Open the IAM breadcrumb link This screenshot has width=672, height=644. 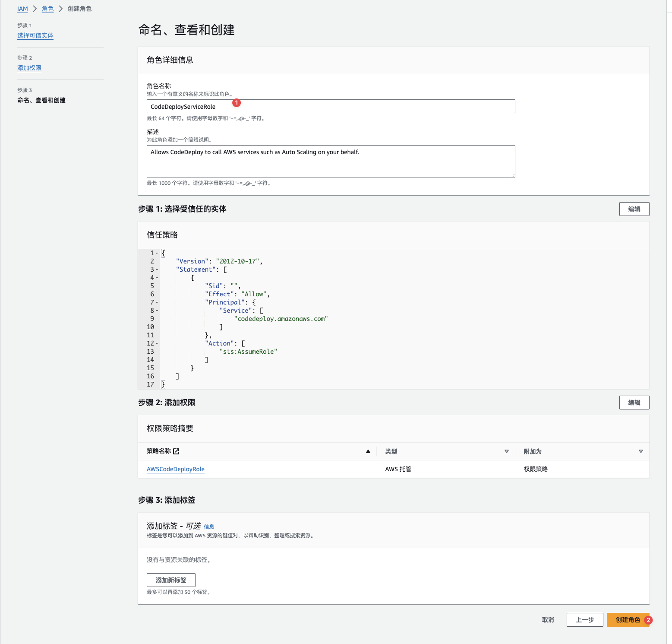pos(22,9)
